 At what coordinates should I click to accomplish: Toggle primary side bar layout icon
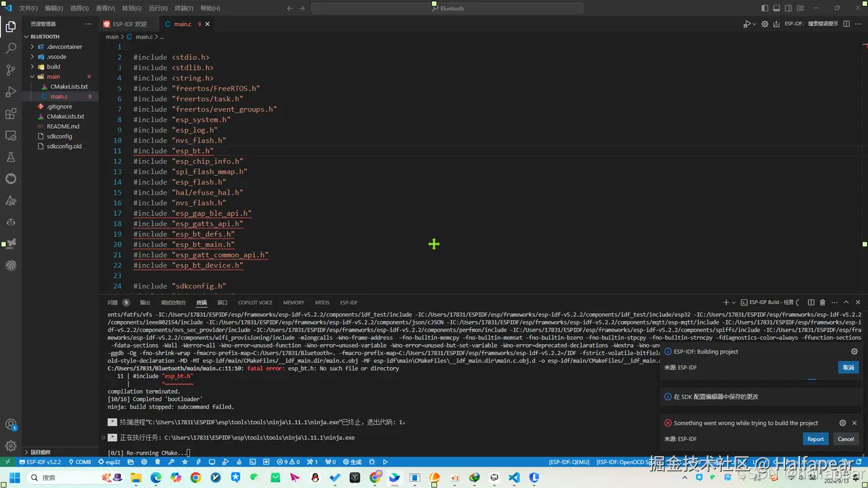click(765, 8)
